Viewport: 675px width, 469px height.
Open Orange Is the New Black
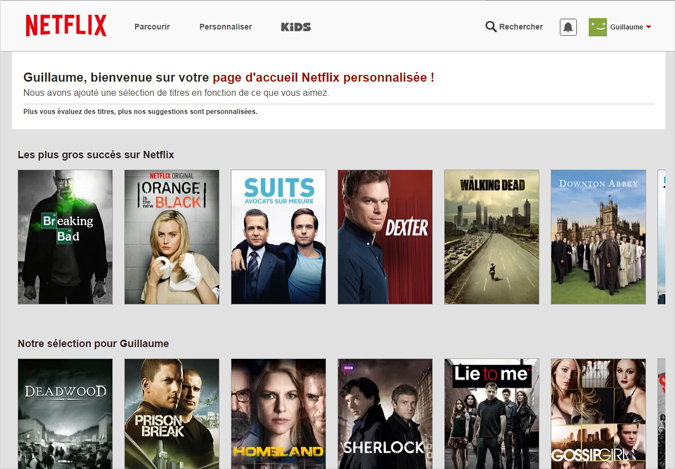pos(171,237)
